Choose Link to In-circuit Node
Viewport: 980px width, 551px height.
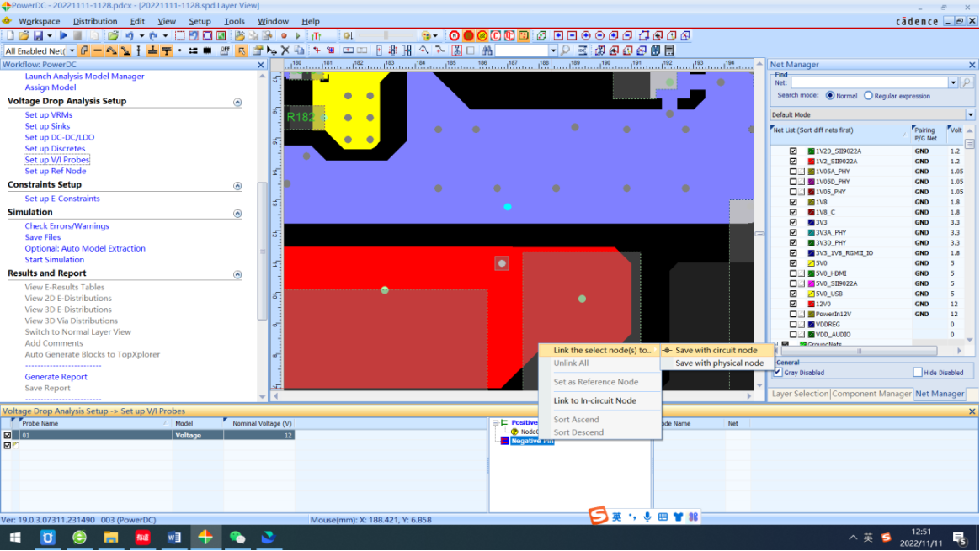pyautogui.click(x=594, y=400)
